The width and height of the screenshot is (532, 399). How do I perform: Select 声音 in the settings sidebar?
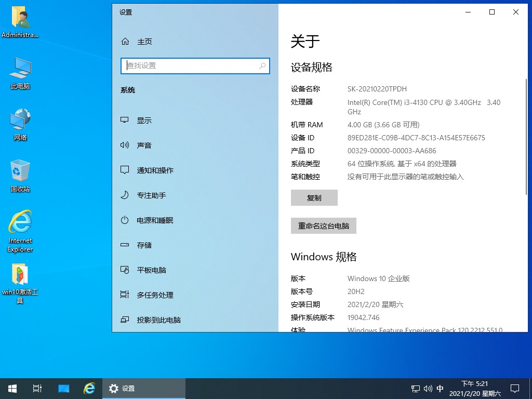[x=144, y=145]
